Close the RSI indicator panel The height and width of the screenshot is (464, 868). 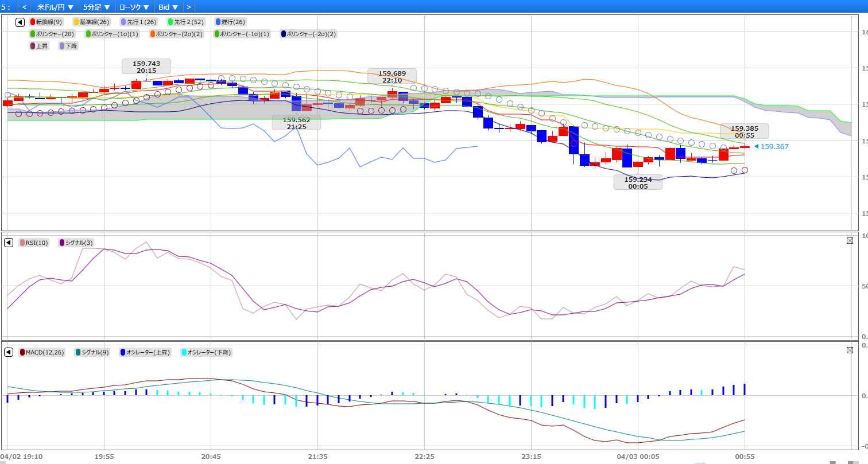[x=850, y=241]
